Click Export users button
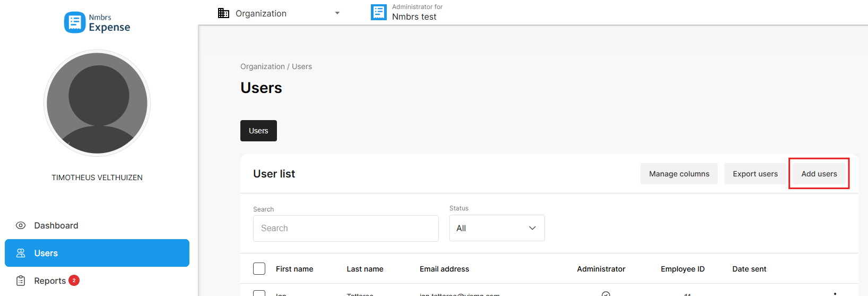The image size is (868, 296). (x=755, y=174)
